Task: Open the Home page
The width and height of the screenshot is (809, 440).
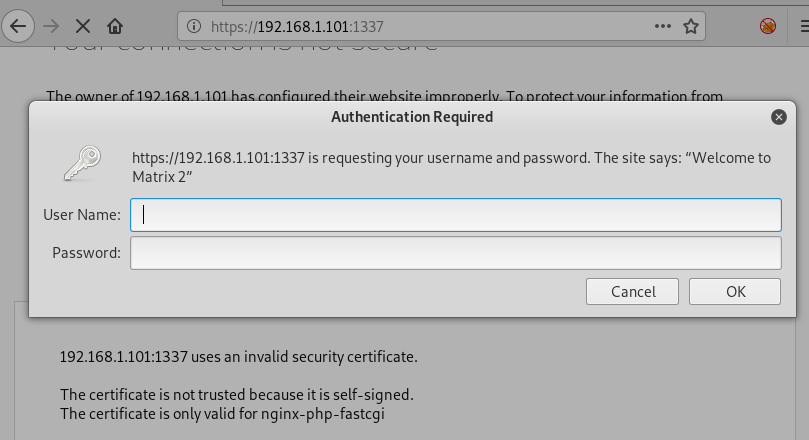Action: (116, 25)
